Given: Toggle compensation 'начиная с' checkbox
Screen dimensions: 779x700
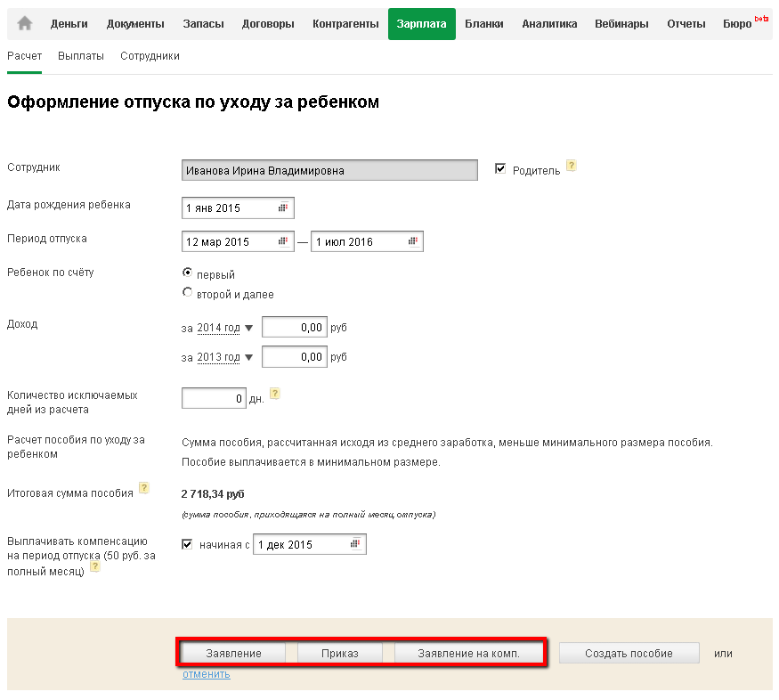Looking at the screenshot, I should 187,544.
